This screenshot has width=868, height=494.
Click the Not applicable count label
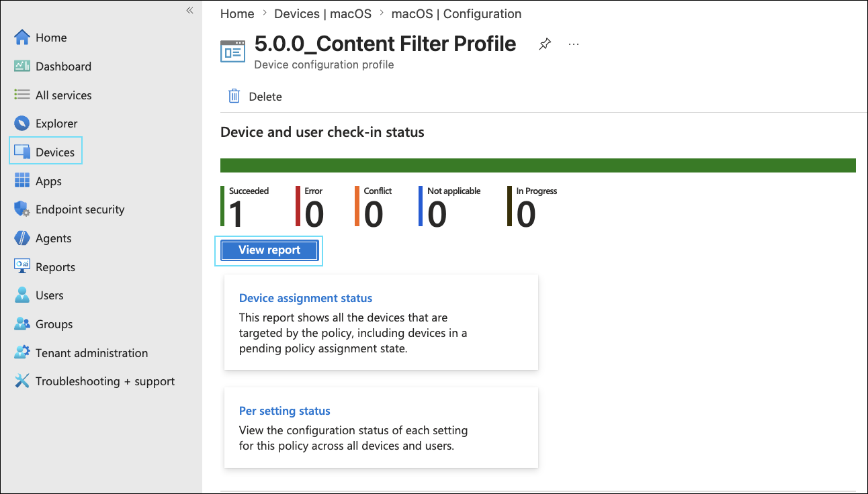click(454, 191)
